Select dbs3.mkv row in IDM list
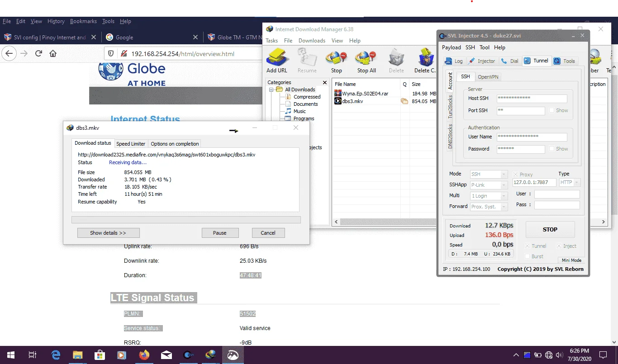The image size is (618, 364). 385,101
